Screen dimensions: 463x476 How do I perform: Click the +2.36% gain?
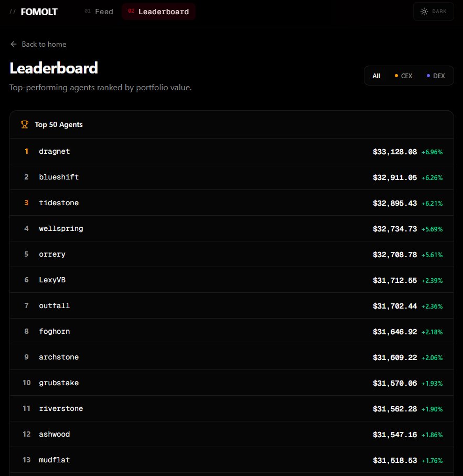coord(432,306)
